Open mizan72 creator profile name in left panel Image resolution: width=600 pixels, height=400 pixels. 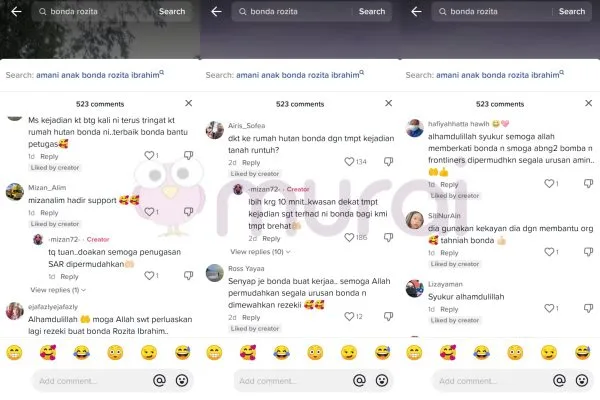tap(64, 239)
